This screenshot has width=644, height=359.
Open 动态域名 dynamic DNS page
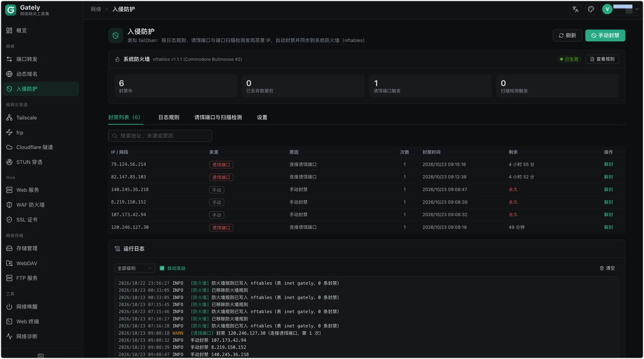[41, 74]
